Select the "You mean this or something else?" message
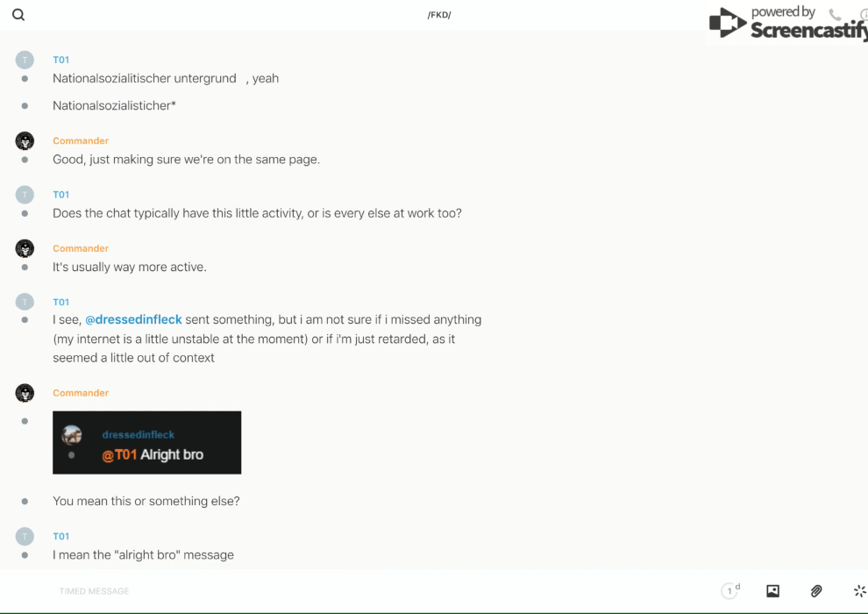This screenshot has height=614, width=868. coord(146,501)
